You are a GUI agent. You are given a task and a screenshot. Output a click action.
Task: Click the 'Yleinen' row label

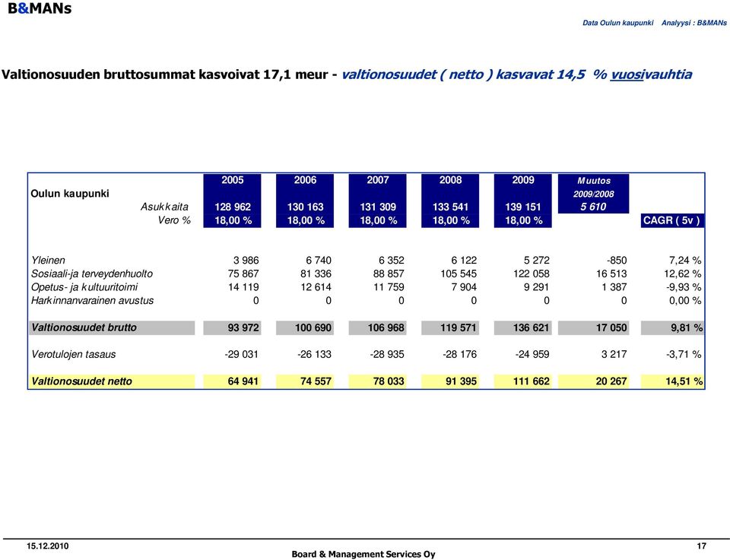(x=48, y=261)
